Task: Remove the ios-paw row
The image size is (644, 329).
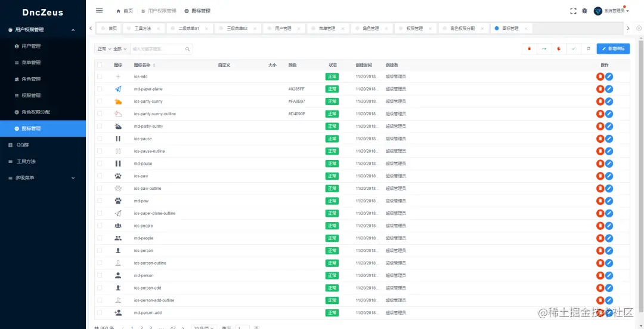Action: pyautogui.click(x=600, y=176)
